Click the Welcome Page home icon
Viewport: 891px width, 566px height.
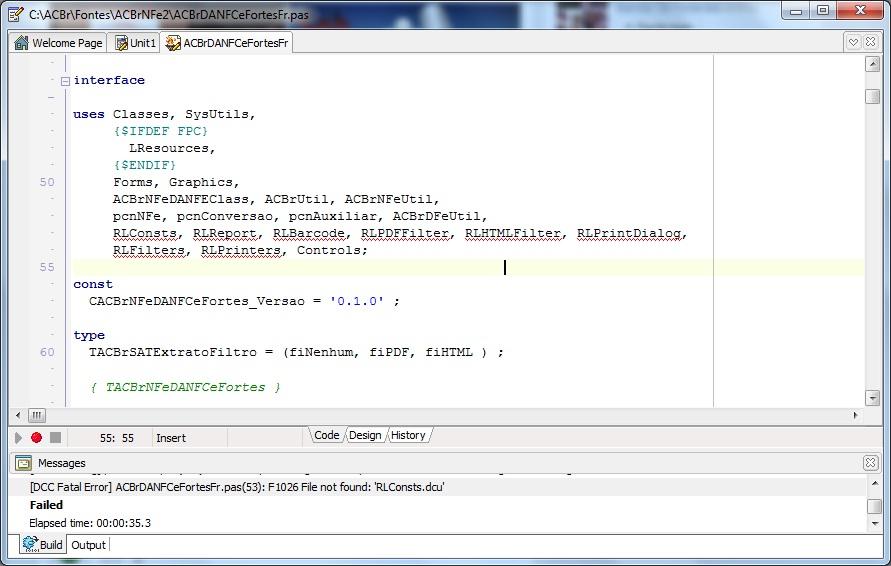[x=22, y=43]
